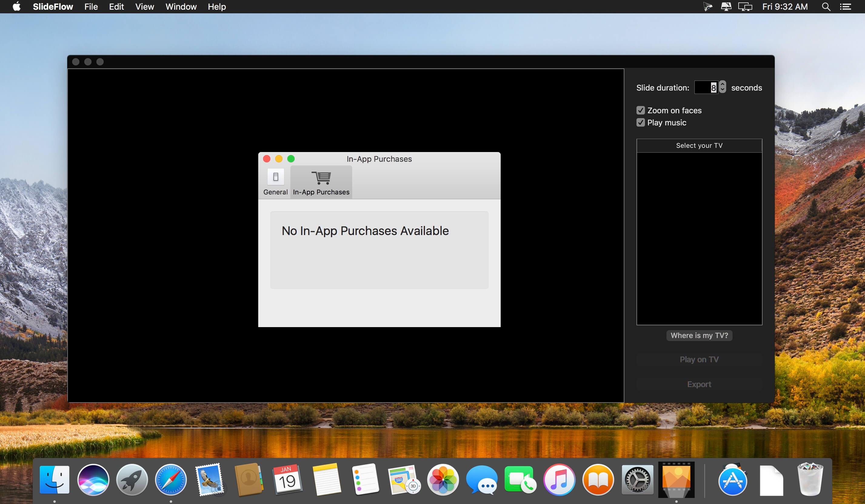Open Notes from the Dock
865x504 pixels.
click(x=326, y=480)
